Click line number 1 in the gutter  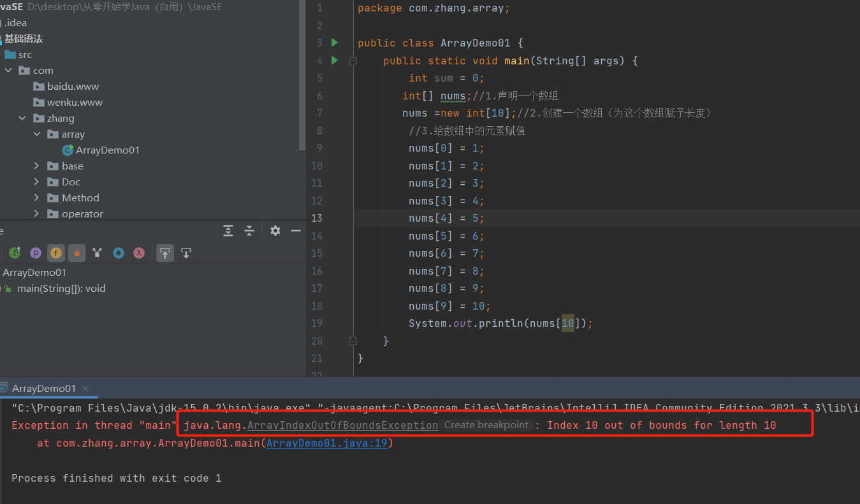pyautogui.click(x=319, y=8)
